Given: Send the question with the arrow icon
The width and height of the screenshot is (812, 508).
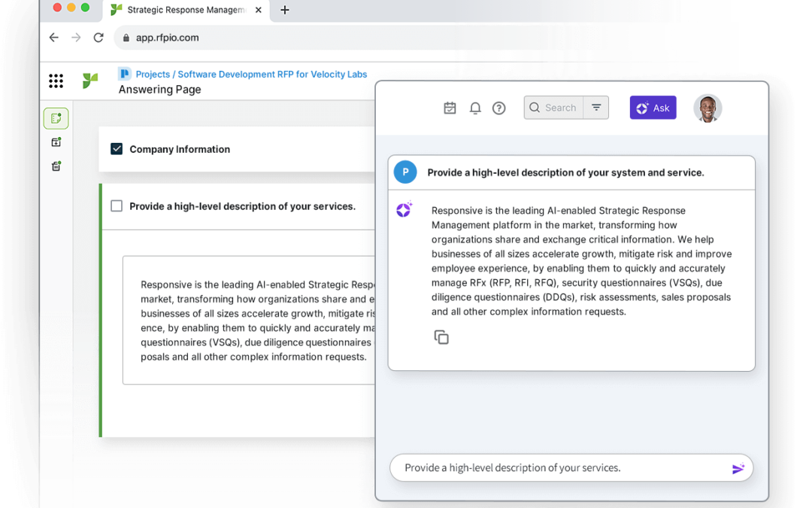Looking at the screenshot, I should click(738, 468).
